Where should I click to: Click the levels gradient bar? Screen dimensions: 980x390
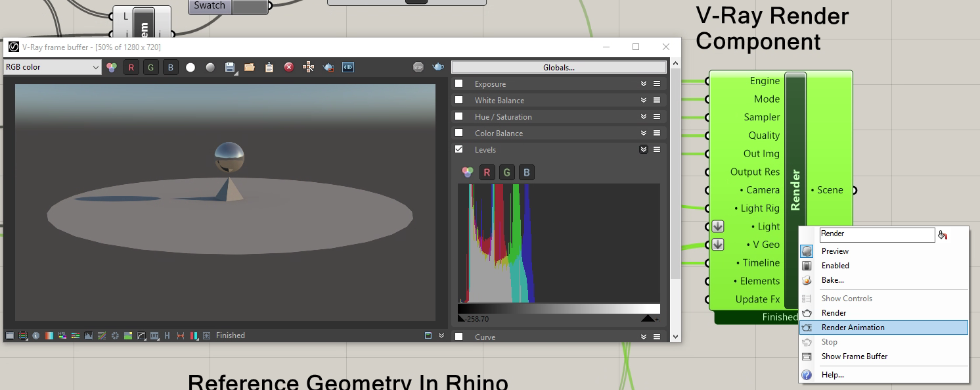(x=559, y=308)
